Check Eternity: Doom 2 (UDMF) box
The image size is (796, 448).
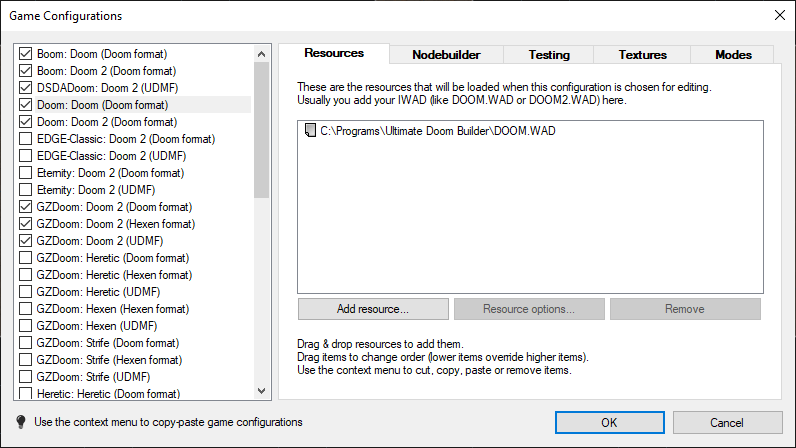click(25, 189)
